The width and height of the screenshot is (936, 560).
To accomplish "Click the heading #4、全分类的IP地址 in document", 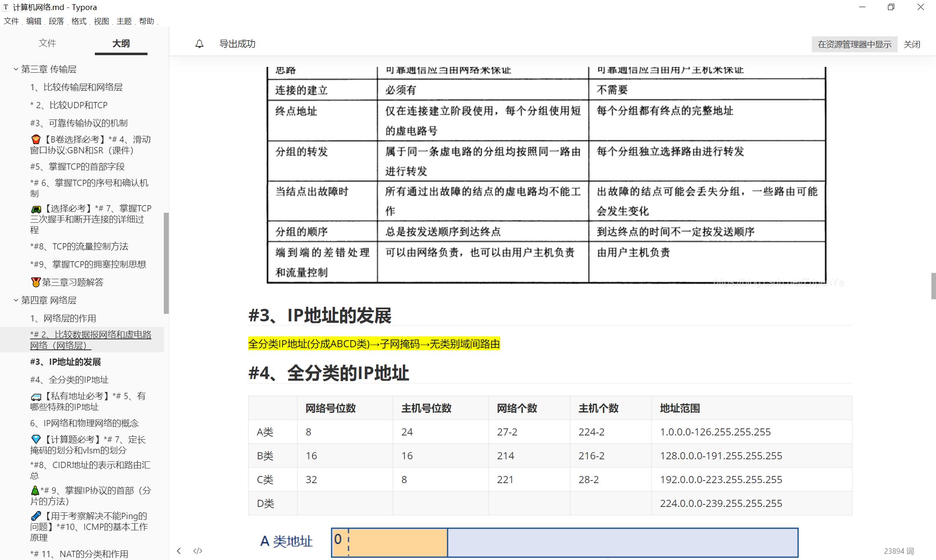I will (x=328, y=373).
